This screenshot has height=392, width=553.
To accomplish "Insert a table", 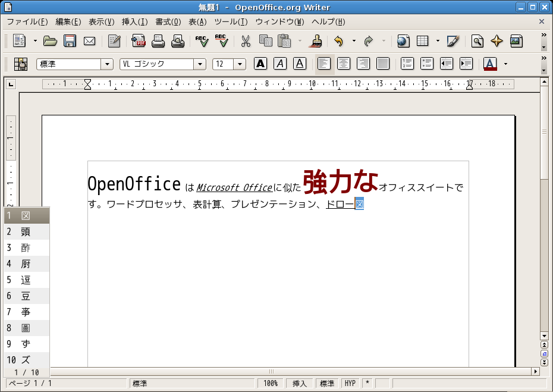I will pyautogui.click(x=423, y=41).
